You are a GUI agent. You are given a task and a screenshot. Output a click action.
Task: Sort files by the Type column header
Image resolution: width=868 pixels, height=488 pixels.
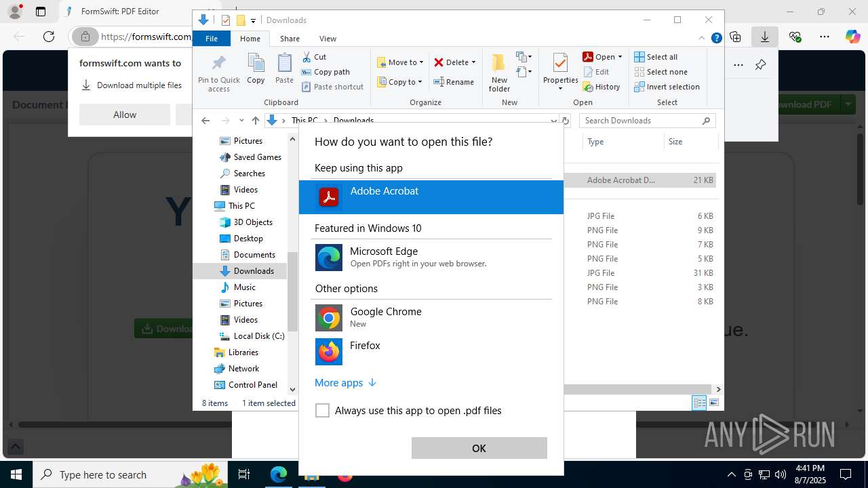623,142
